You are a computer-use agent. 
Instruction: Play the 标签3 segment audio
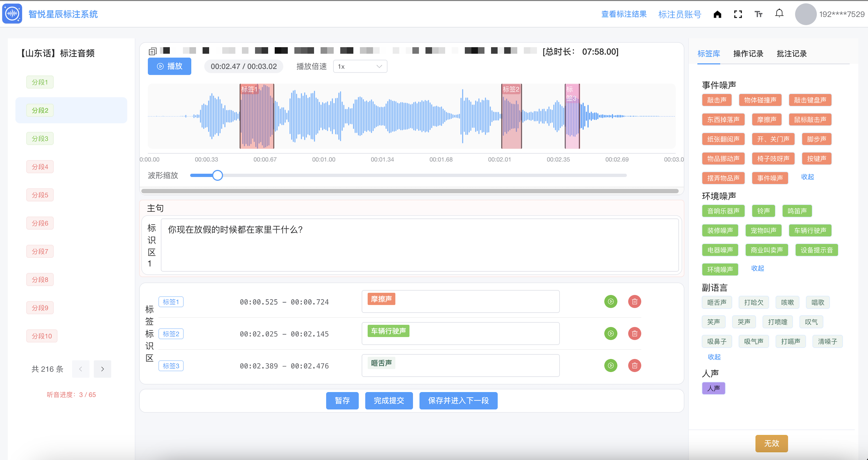click(x=611, y=365)
